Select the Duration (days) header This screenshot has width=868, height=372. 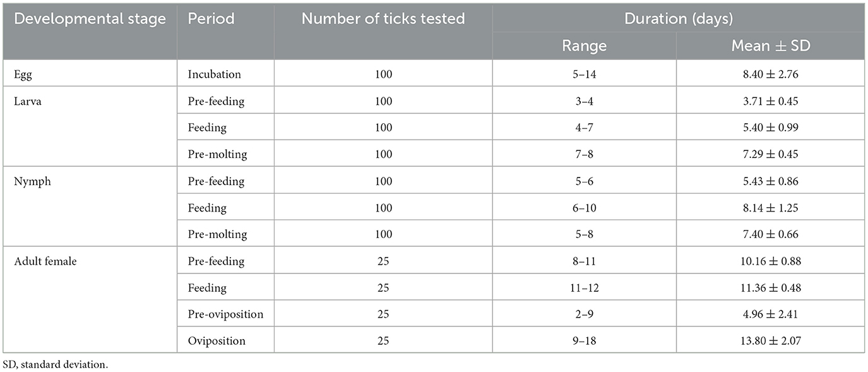coord(679,19)
